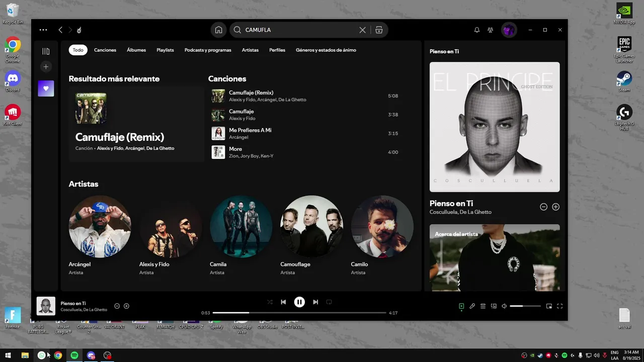Image resolution: width=644 pixels, height=362 pixels.
Task: Clear the CAMUFLA search text
Action: (362, 30)
